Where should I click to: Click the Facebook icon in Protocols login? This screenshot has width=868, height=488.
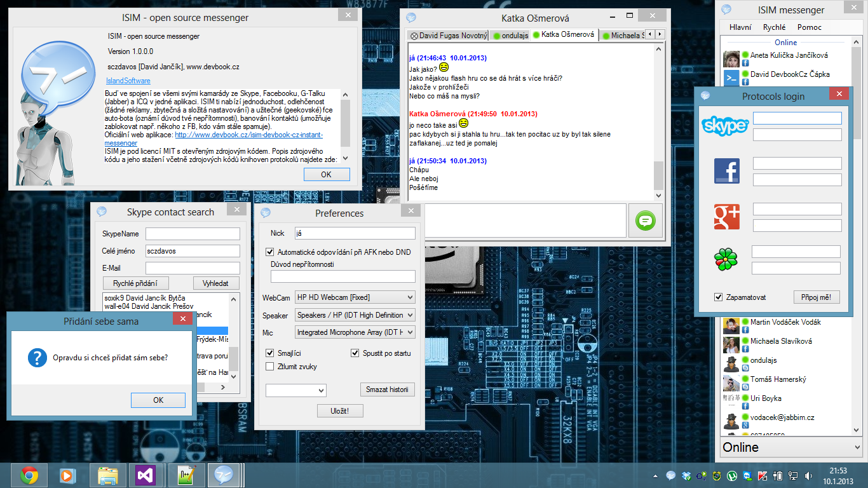[x=726, y=172]
